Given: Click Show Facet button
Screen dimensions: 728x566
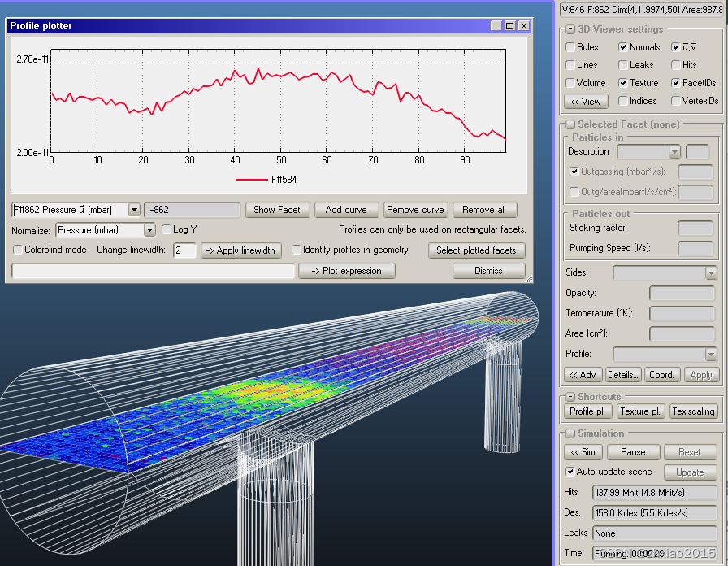Looking at the screenshot, I should tap(277, 210).
